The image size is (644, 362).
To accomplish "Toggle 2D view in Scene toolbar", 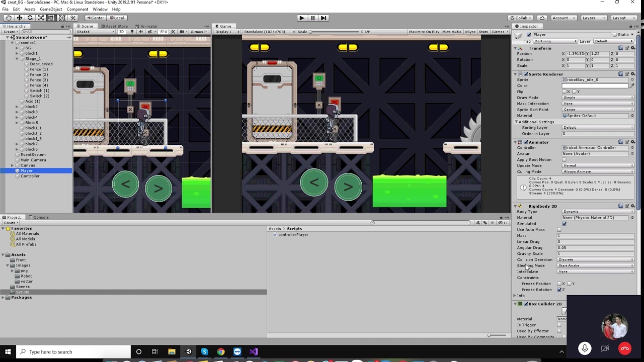I will click(121, 32).
